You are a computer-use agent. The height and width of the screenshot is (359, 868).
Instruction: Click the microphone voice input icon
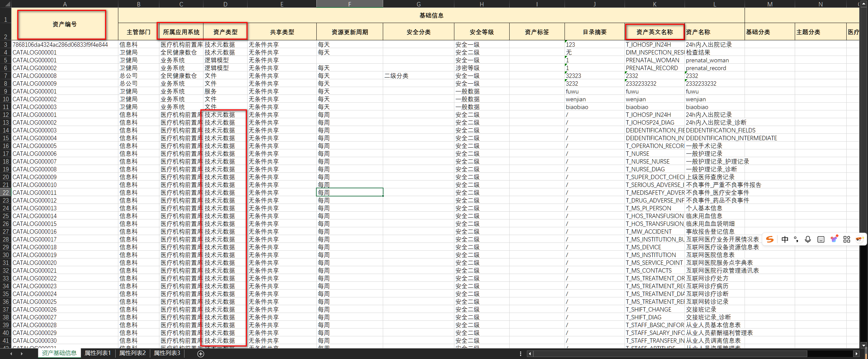coord(808,239)
